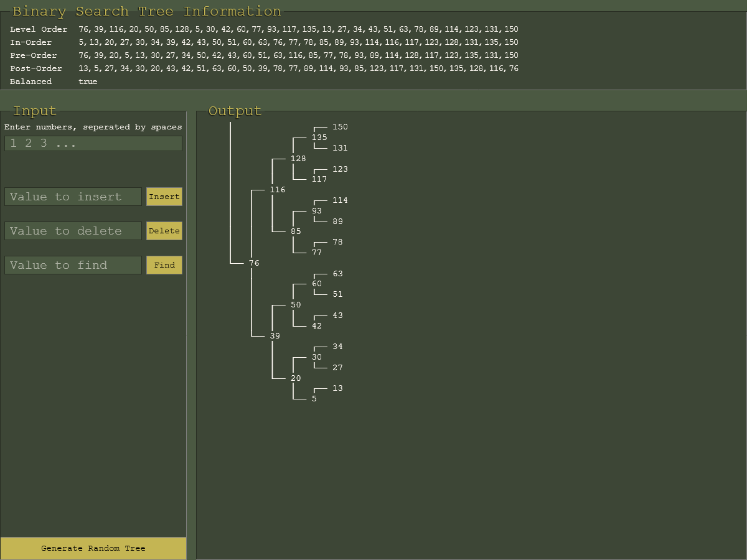
Task: Click the Balanced label
Action: tap(31, 82)
